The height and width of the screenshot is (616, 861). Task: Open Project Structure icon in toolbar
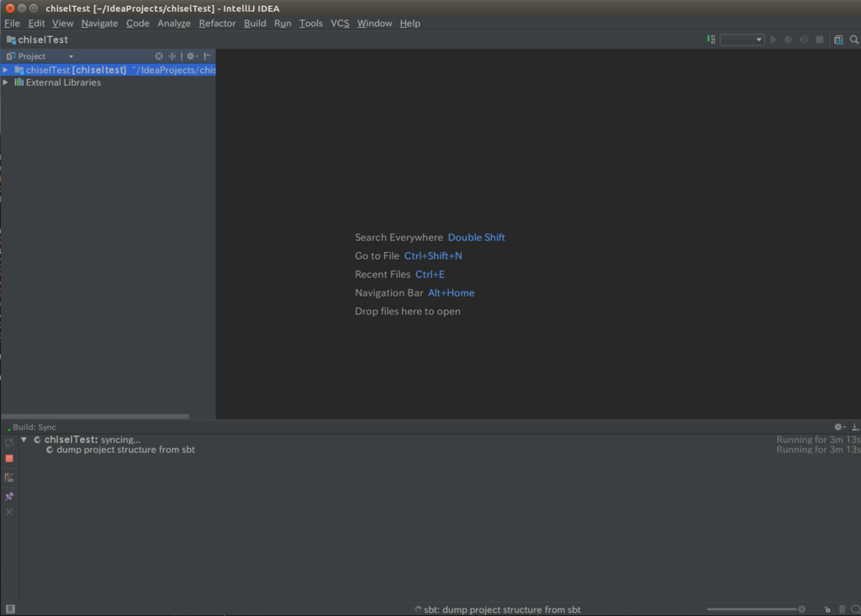(838, 39)
